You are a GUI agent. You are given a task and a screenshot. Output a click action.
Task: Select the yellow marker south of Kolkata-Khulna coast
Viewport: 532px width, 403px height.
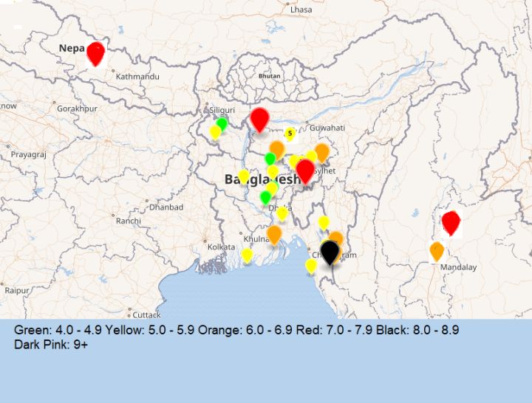tap(247, 255)
